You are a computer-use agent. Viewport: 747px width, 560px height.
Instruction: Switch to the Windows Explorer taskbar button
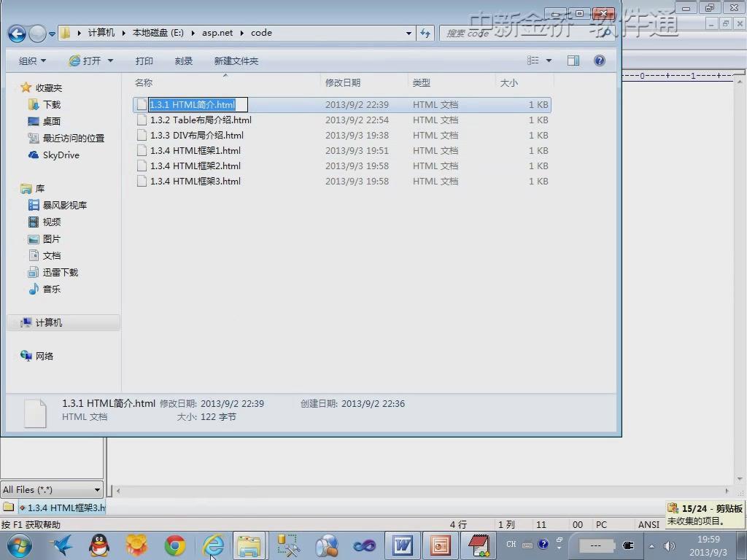click(x=249, y=545)
